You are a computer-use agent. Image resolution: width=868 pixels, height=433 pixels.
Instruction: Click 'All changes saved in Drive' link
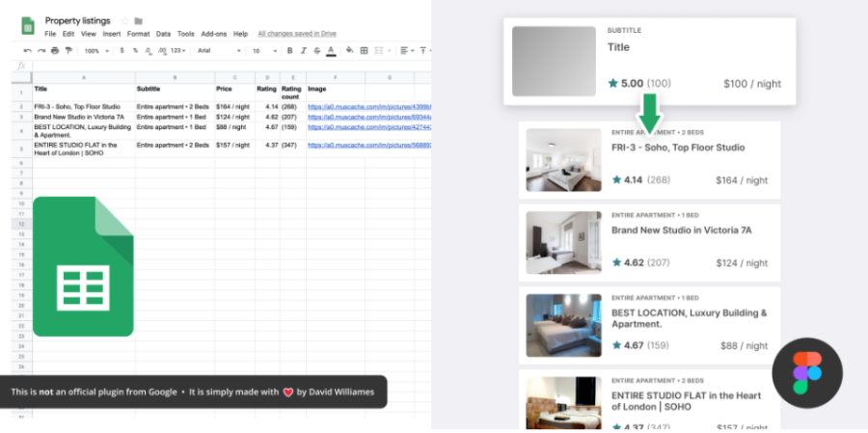click(x=297, y=34)
